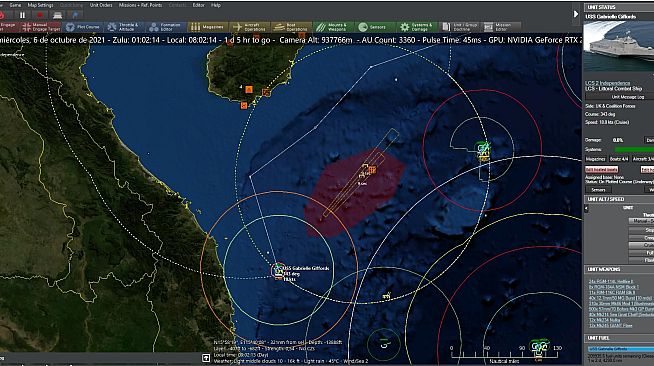Click the RGM-184A NSM Block 1 weapon link
Viewport: 654px width, 366px height.
613,287
